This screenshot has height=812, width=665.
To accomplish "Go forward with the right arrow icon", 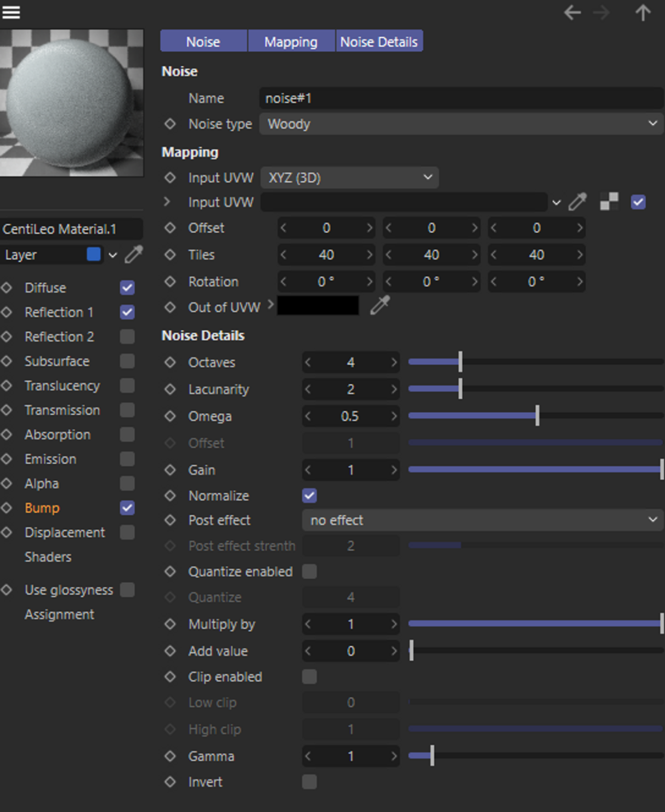I will [601, 13].
